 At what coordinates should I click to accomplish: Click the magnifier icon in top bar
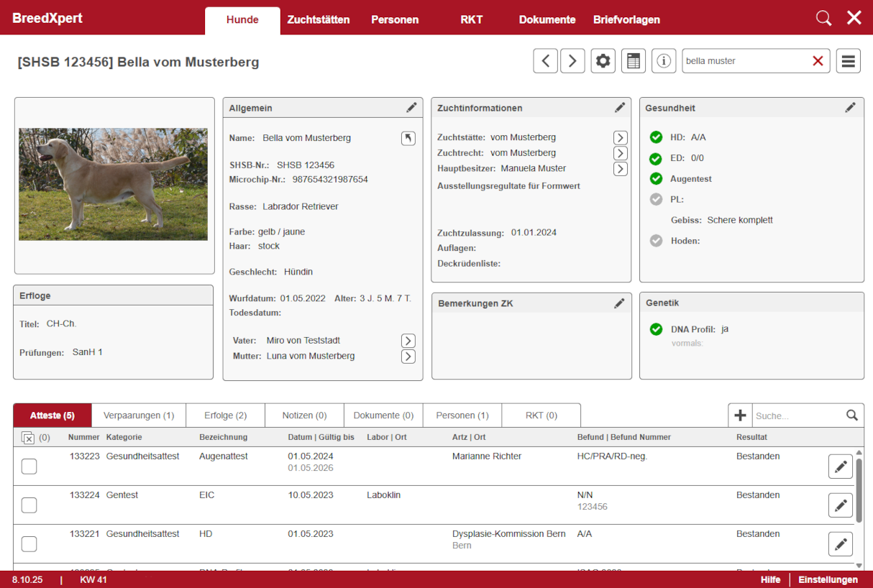(x=823, y=18)
